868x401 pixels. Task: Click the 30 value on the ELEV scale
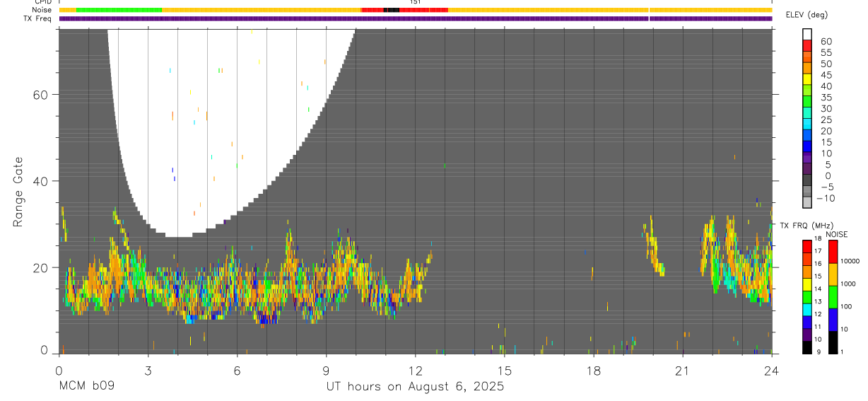tap(826, 108)
